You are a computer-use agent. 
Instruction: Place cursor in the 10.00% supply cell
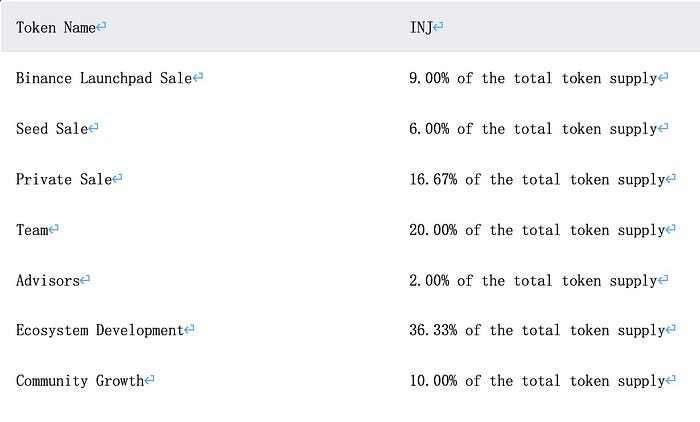[x=536, y=381]
